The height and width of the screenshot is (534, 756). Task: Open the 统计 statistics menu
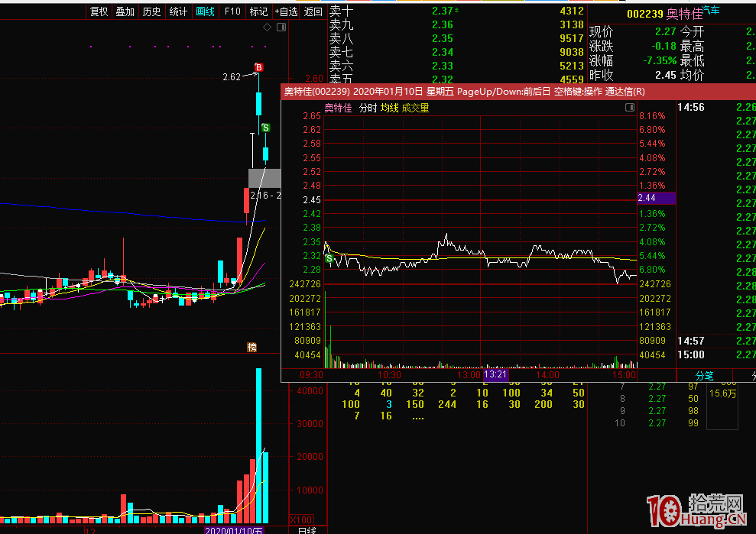click(178, 11)
